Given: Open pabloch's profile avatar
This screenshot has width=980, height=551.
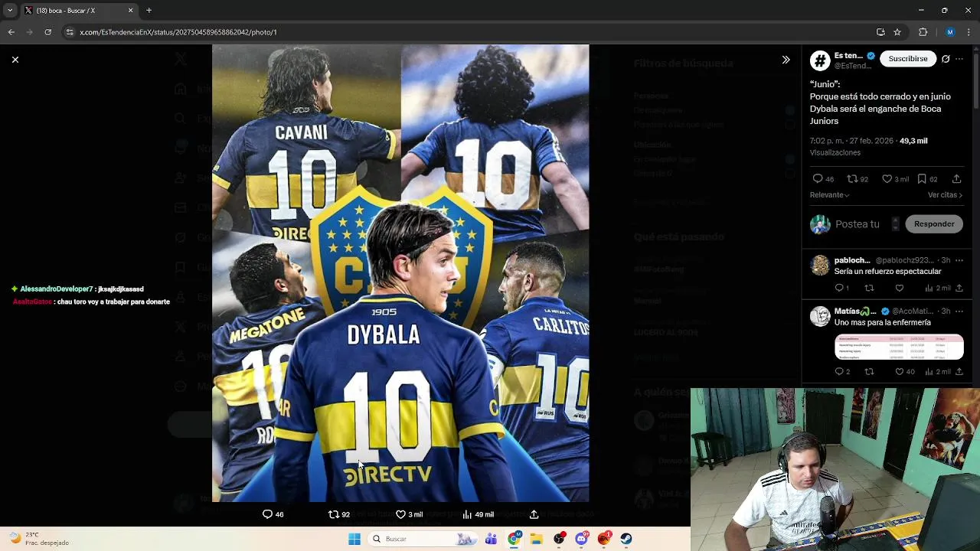Looking at the screenshot, I should coord(820,266).
